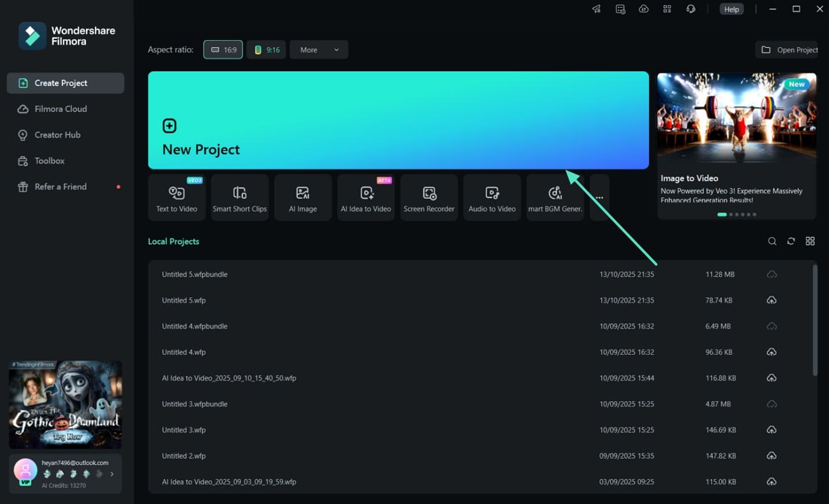Click the active carousel page indicator
The image size is (829, 504).
tap(722, 215)
